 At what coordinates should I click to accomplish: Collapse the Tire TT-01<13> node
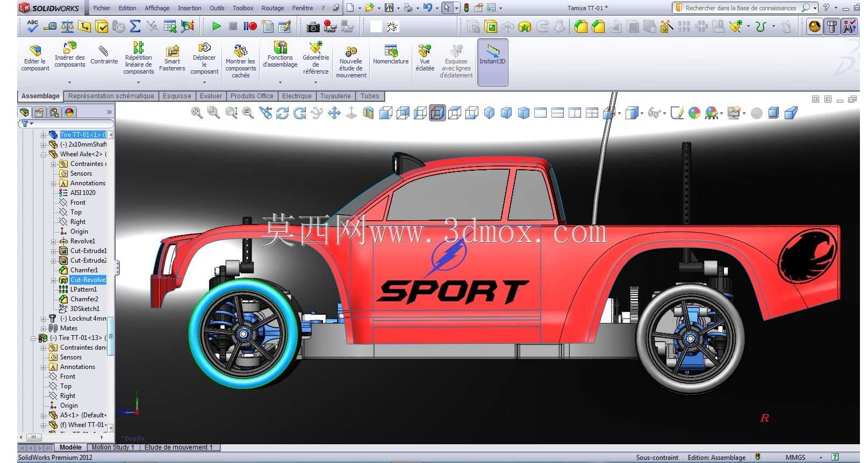click(x=33, y=338)
